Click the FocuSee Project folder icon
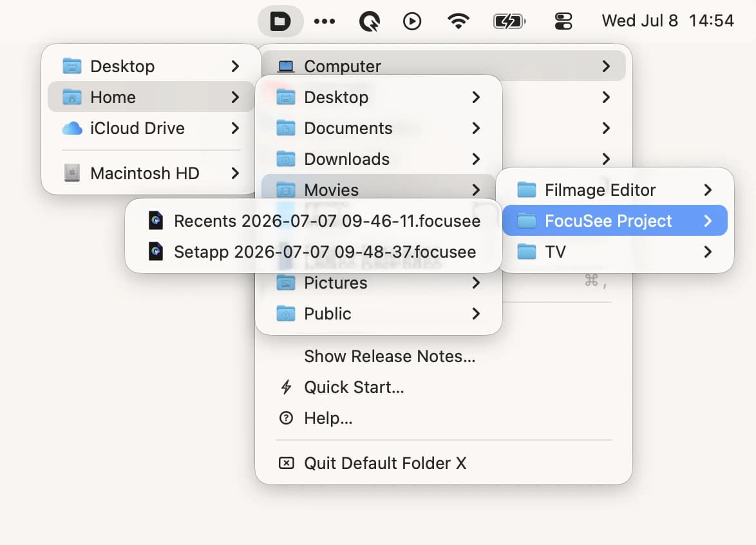This screenshot has width=756, height=545. point(527,221)
